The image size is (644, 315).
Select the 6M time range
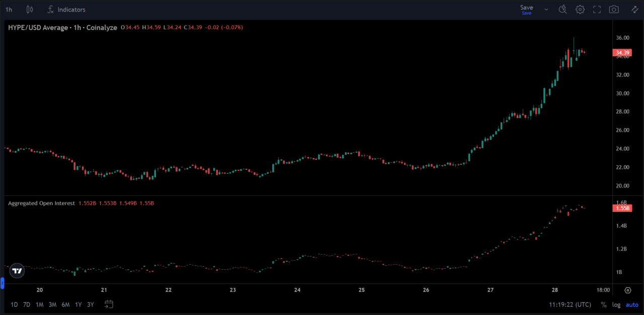(65, 304)
